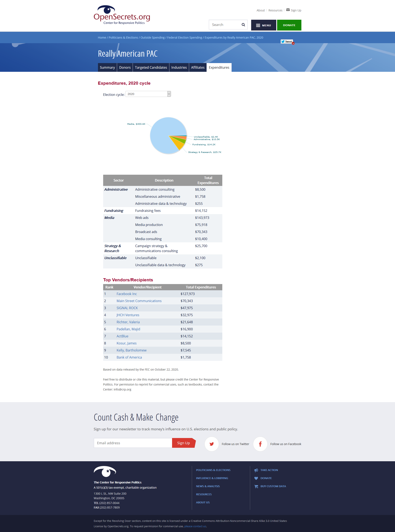Screen dimensions: 395x532
Task: Click the Take Action footer link
Action: coord(269,470)
